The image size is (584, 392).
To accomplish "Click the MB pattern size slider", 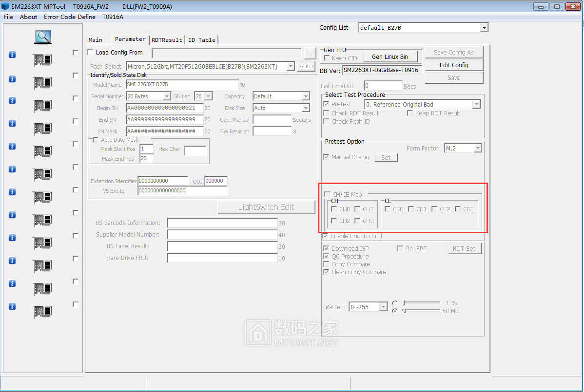I will pos(421,311).
